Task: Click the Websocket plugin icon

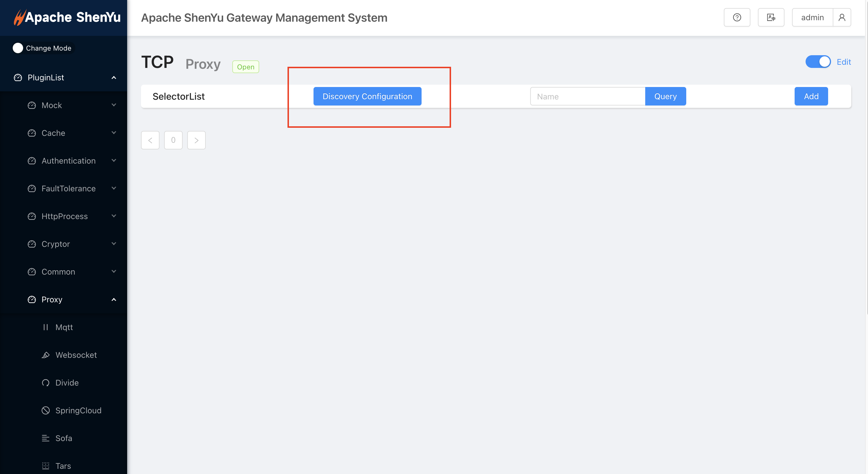Action: click(x=45, y=355)
